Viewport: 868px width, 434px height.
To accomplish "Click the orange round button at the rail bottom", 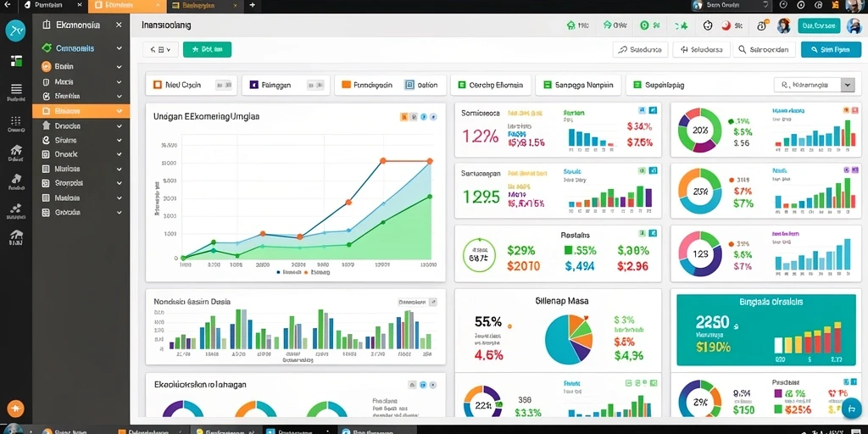I will pos(15,409).
